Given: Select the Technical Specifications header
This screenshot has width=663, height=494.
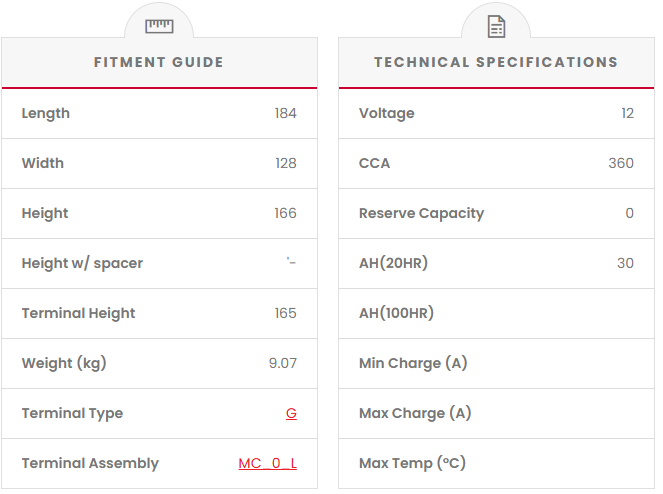Looking at the screenshot, I should [x=496, y=62].
